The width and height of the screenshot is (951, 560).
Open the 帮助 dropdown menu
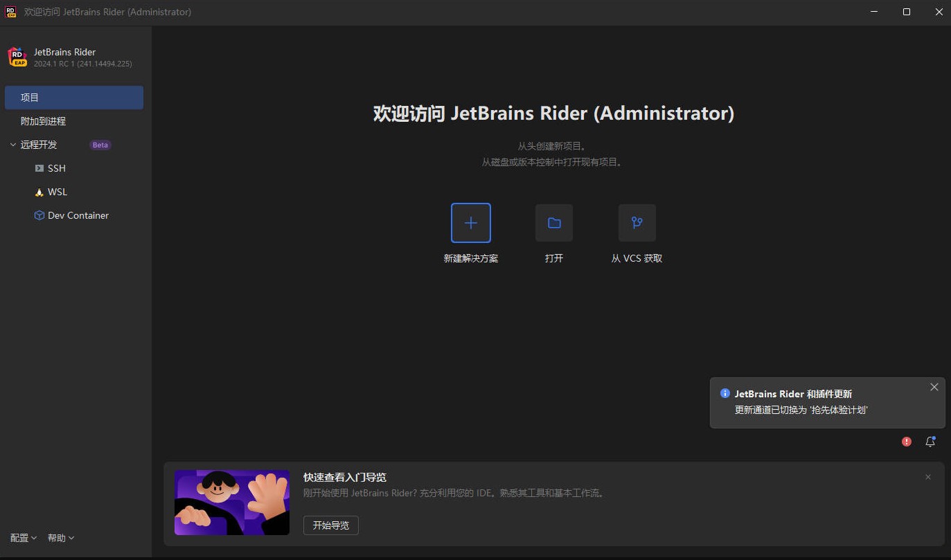61,538
